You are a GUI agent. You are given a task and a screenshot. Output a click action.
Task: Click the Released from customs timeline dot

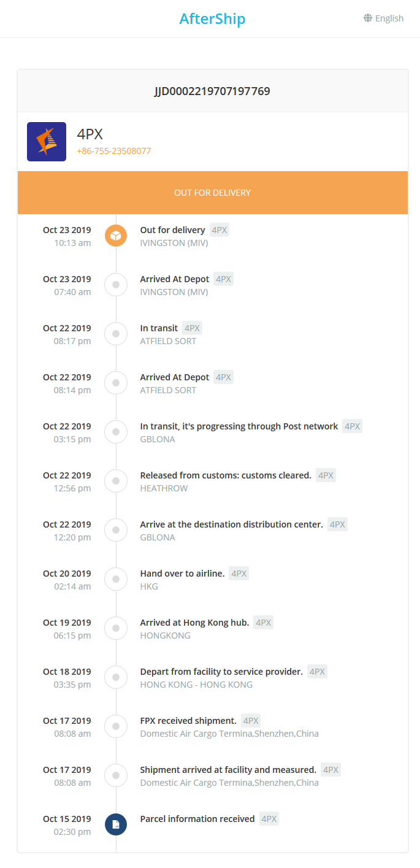pyautogui.click(x=116, y=481)
